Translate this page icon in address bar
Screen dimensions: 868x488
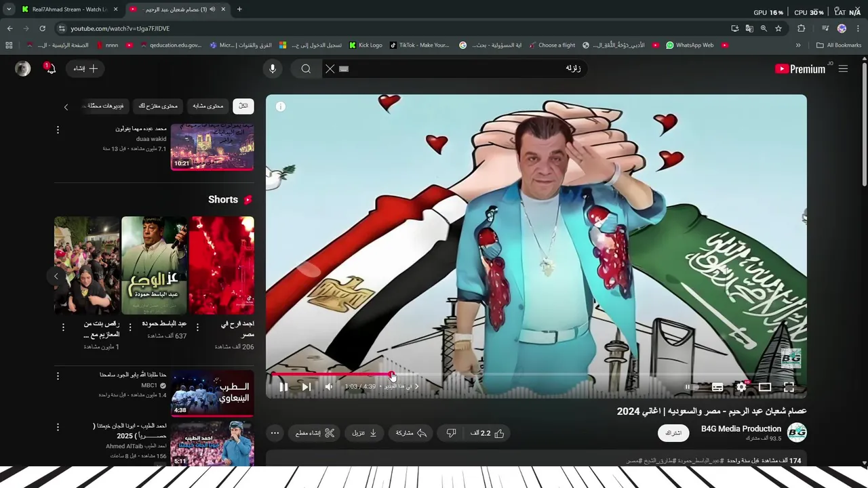[x=749, y=28]
